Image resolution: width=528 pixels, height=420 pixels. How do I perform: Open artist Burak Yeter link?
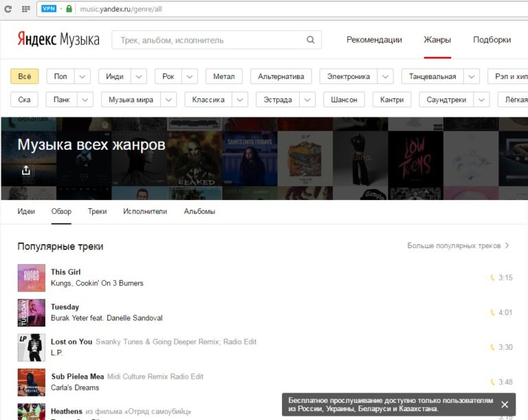tap(69, 318)
